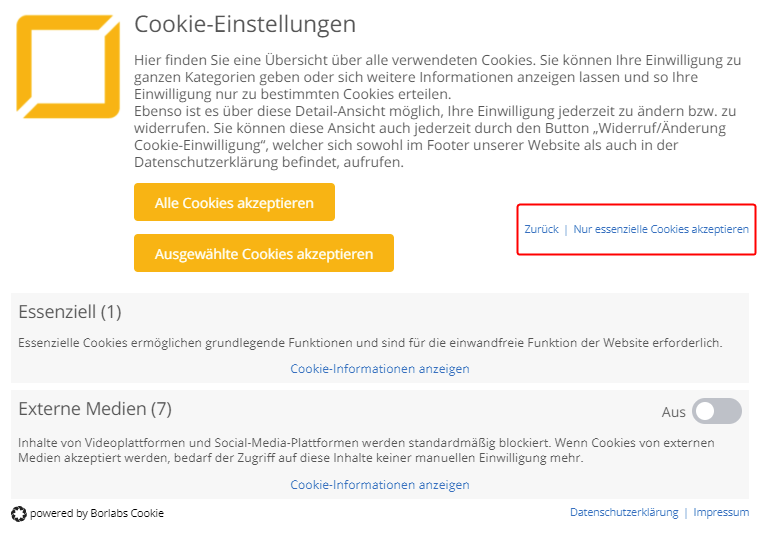Toggle the Externe Medien switch
The height and width of the screenshot is (534, 760).
[x=716, y=411]
